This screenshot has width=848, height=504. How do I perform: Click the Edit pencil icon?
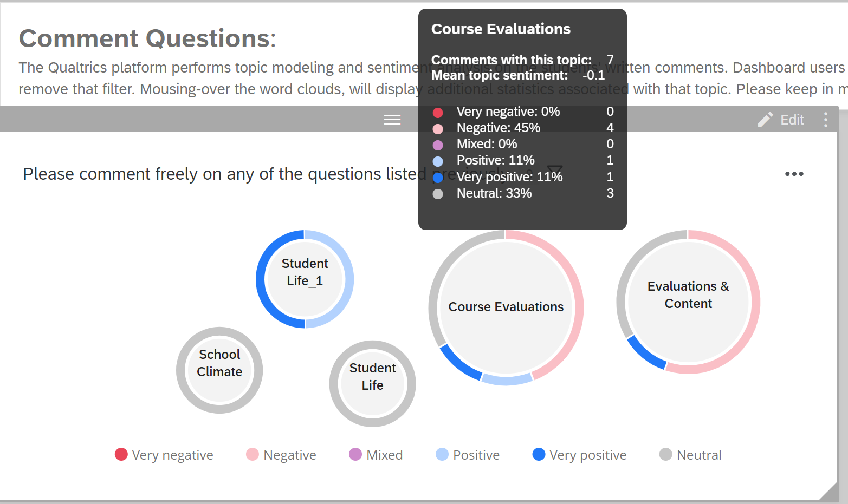tap(765, 120)
